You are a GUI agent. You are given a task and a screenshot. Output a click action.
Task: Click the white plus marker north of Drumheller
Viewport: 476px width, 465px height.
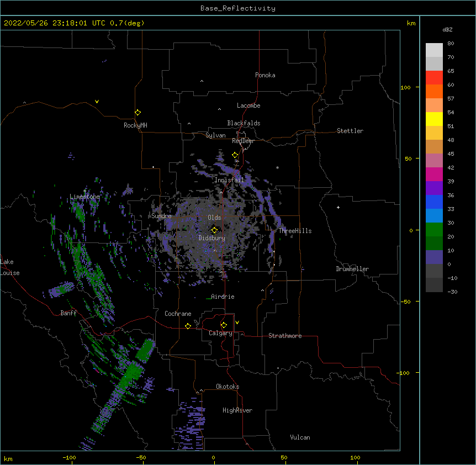(x=338, y=207)
